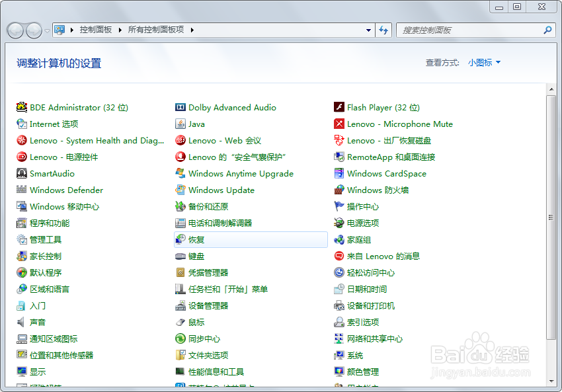Click the Windows 防火墙 icon
Screen dimensions: 562x392
339,190
